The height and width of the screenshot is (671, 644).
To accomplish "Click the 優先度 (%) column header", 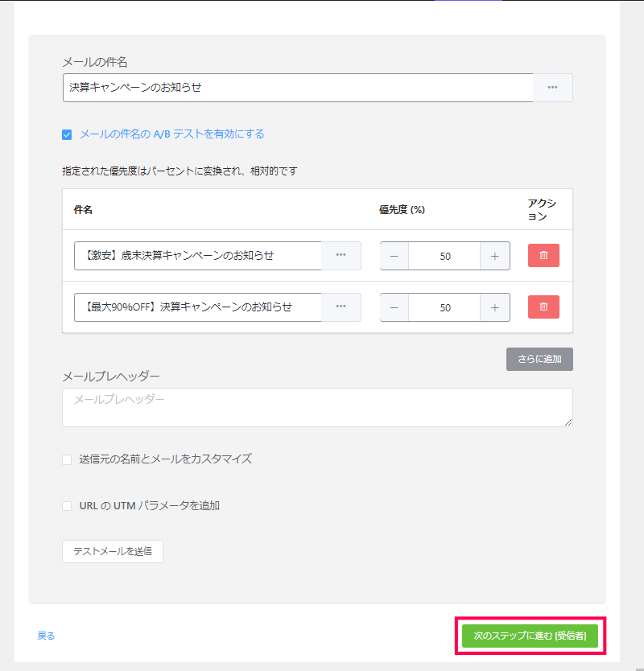I will point(402,210).
